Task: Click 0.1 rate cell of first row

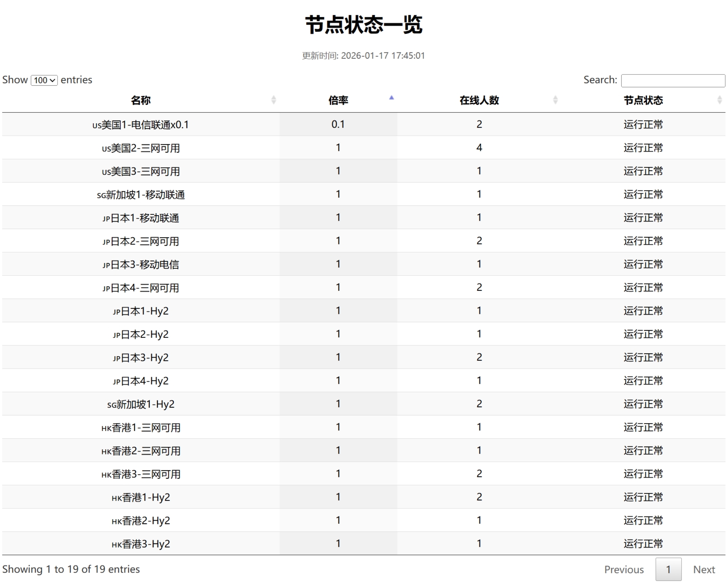Action: [338, 124]
